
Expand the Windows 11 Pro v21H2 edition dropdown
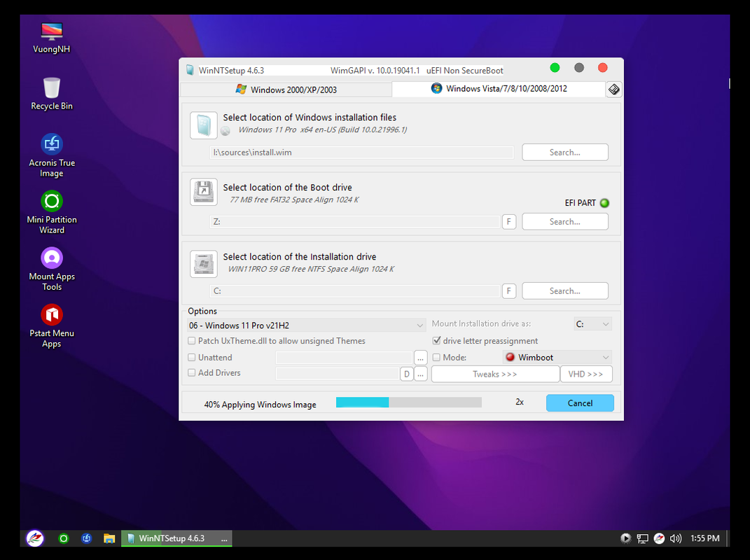coord(306,325)
